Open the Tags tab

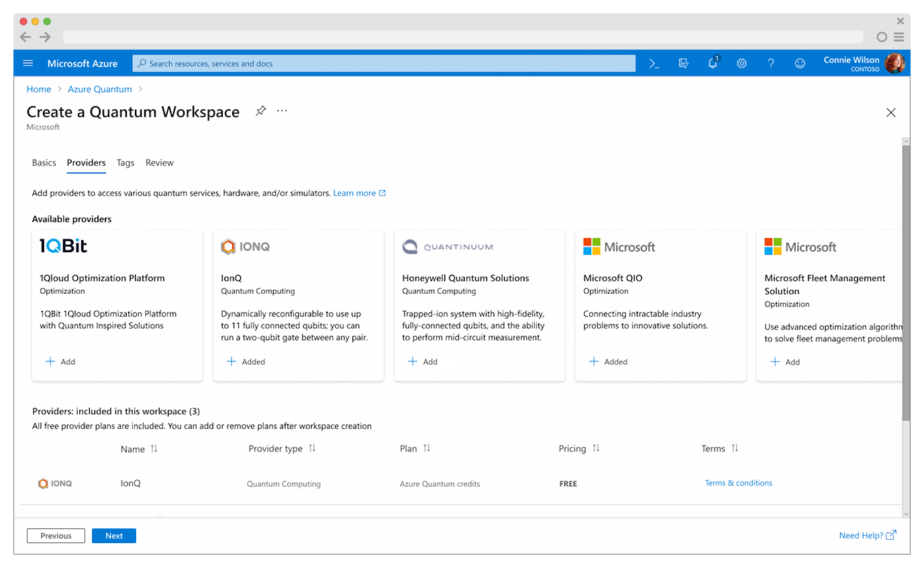tap(125, 162)
